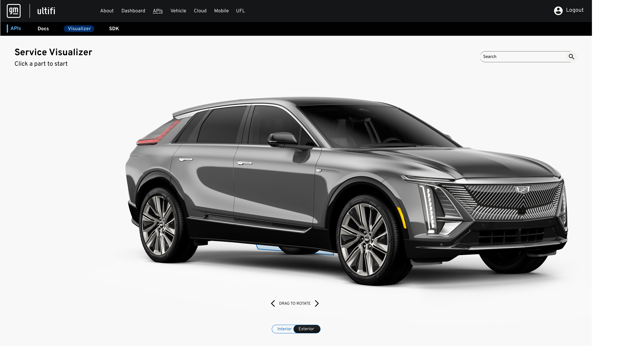Open the Cloud navigation item
The height and width of the screenshot is (346, 644).
200,11
